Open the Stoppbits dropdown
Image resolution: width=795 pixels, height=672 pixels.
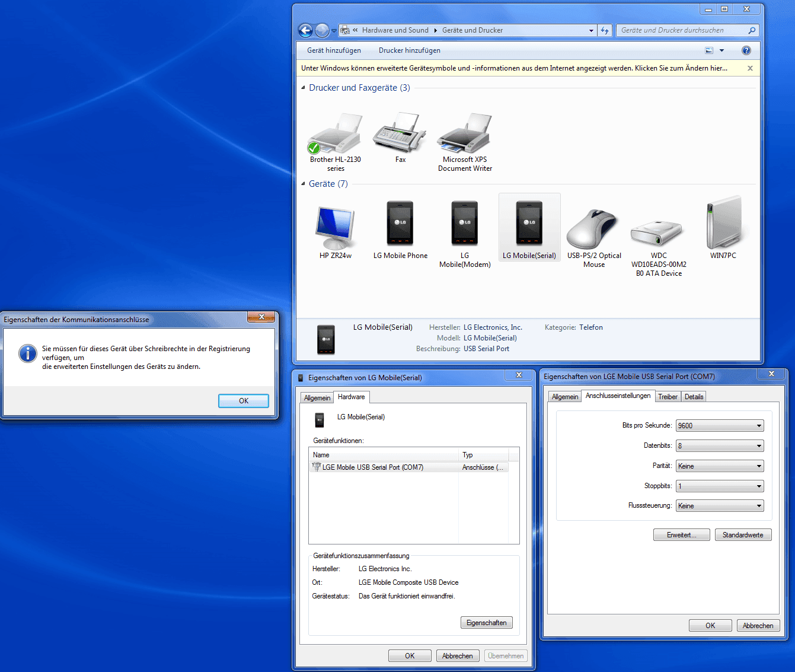[x=720, y=486]
